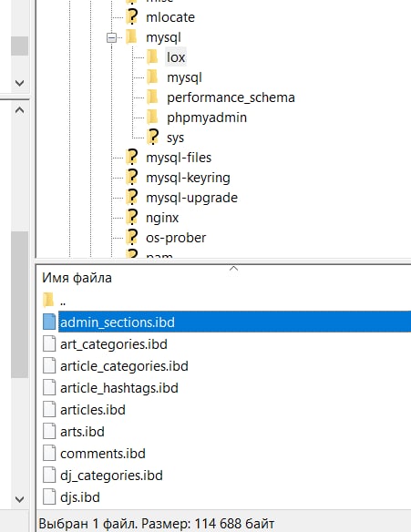Select the lox folder in tree

(176, 57)
